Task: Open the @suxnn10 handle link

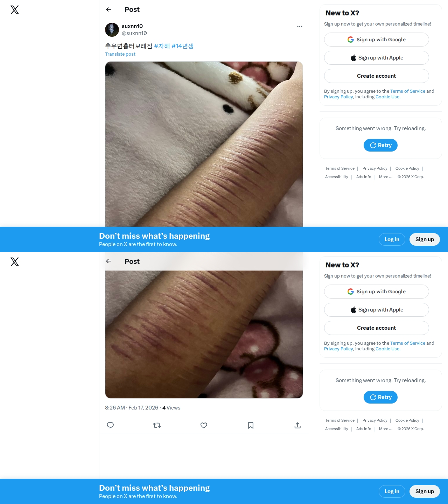Action: [x=134, y=33]
